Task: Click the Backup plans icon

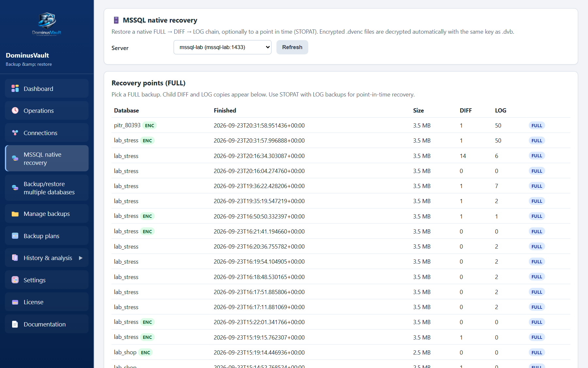Action: coord(15,236)
